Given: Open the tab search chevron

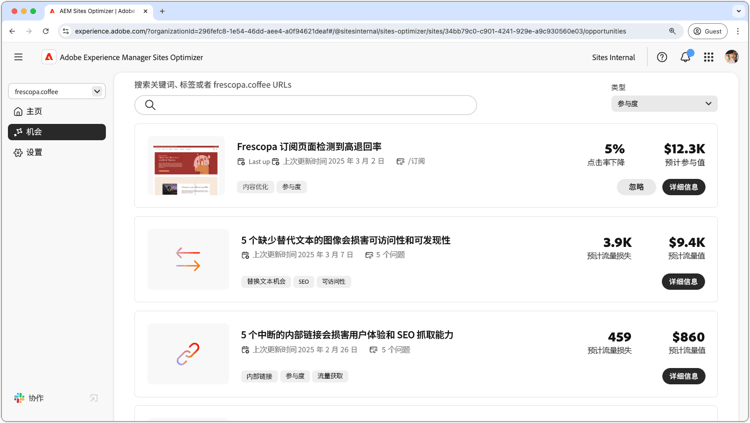Looking at the screenshot, I should click(x=738, y=11).
